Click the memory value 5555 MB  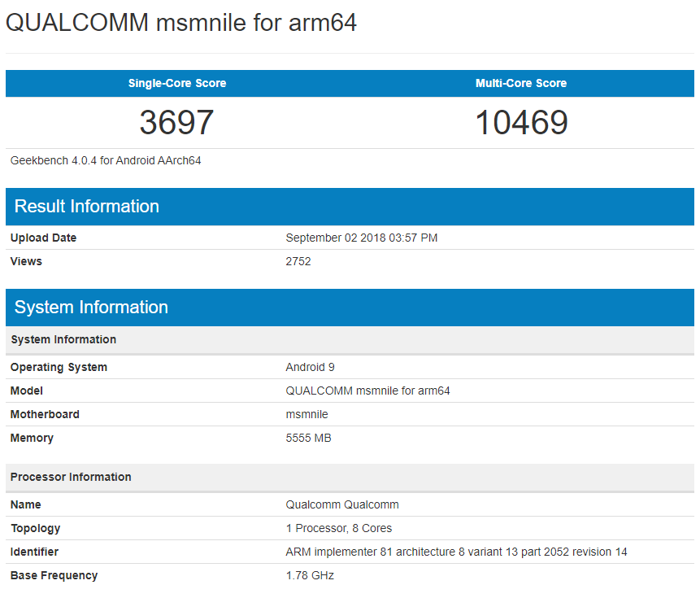308,438
